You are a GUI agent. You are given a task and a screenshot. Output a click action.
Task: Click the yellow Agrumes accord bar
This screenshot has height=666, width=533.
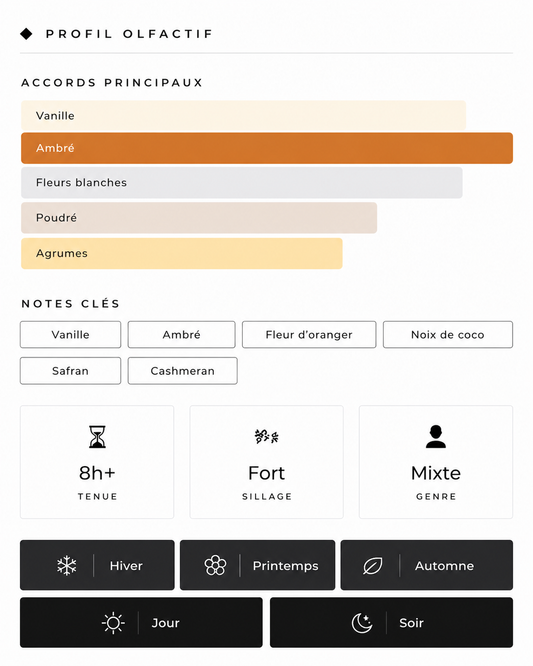[x=182, y=254]
